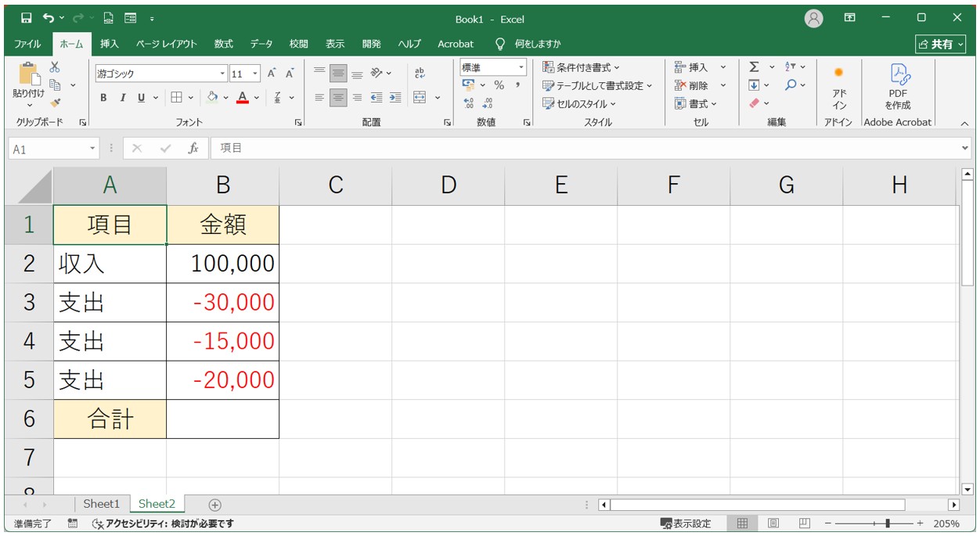Click the orange Add-ins icon
This screenshot has height=536, width=980.
click(x=838, y=72)
